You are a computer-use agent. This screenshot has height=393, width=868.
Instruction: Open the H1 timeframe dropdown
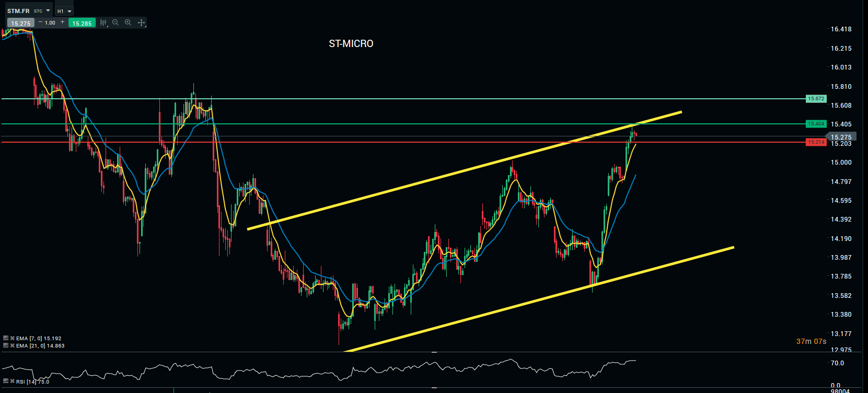click(64, 11)
